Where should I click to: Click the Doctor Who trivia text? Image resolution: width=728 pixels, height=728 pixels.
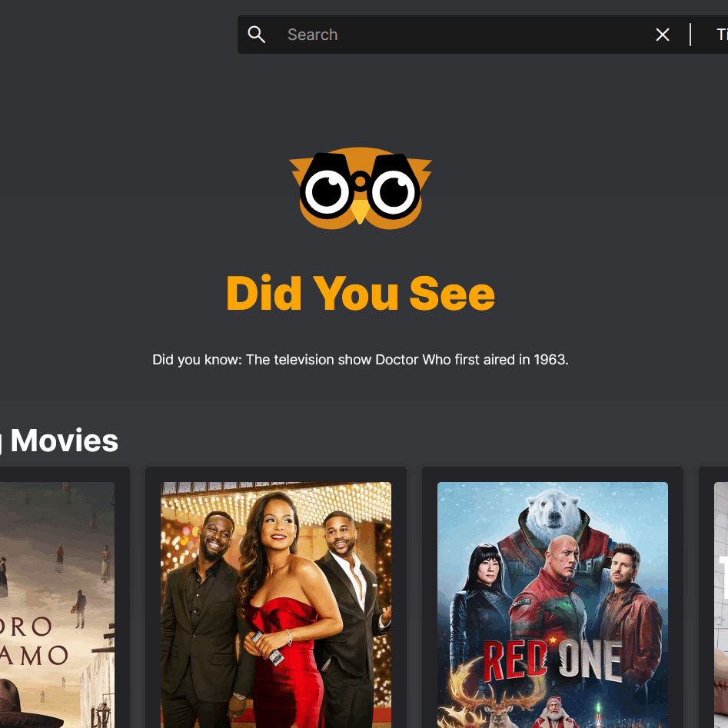tap(361, 359)
